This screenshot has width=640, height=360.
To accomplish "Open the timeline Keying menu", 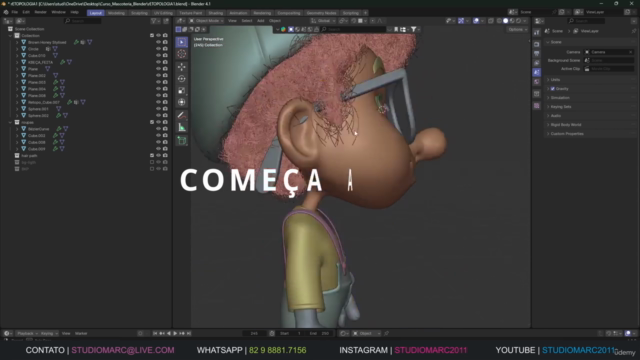I will pyautogui.click(x=49, y=333).
